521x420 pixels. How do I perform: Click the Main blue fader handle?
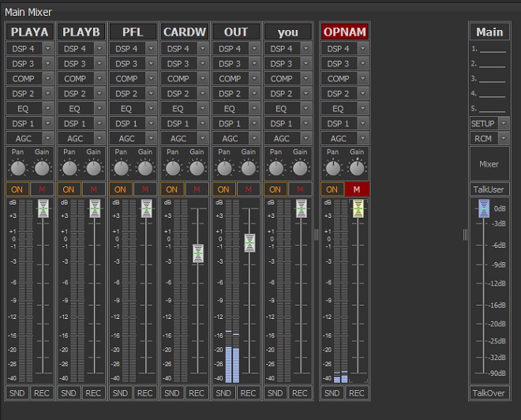484,208
